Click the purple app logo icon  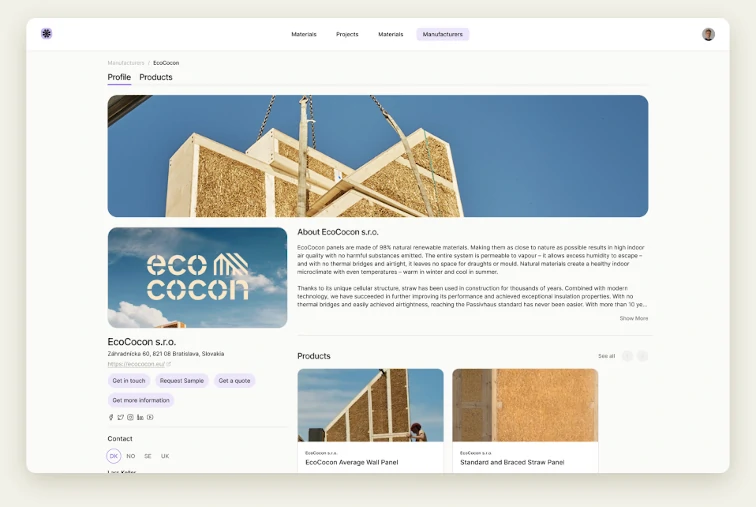46,34
